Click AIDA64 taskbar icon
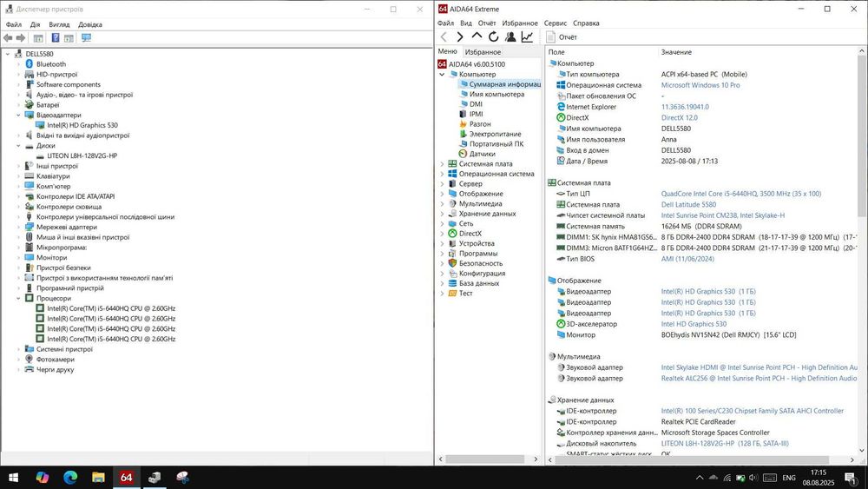Image resolution: width=868 pixels, height=489 pixels. click(x=126, y=478)
